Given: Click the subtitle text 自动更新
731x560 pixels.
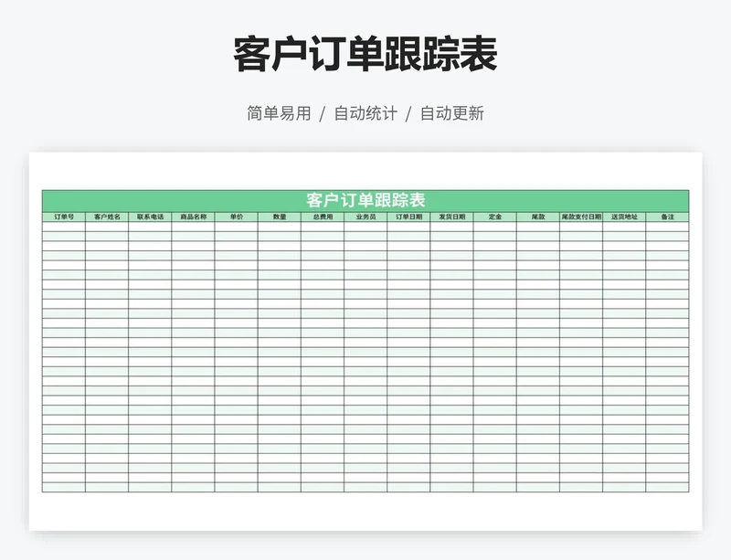Looking at the screenshot, I should [x=452, y=113].
